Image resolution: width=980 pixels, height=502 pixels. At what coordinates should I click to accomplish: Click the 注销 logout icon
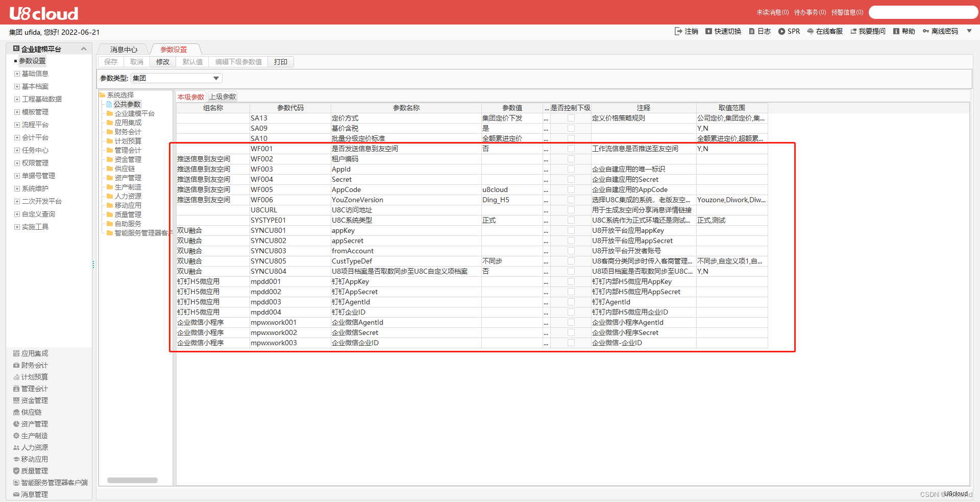click(x=687, y=31)
